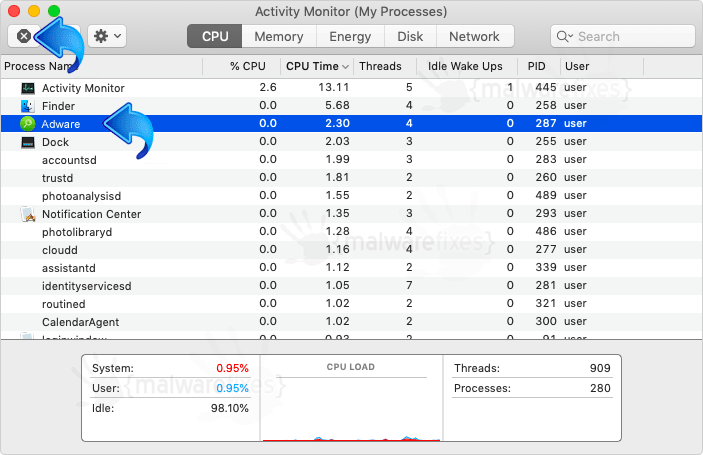Click the Notification Center process icon
The width and height of the screenshot is (703, 455).
[x=28, y=214]
